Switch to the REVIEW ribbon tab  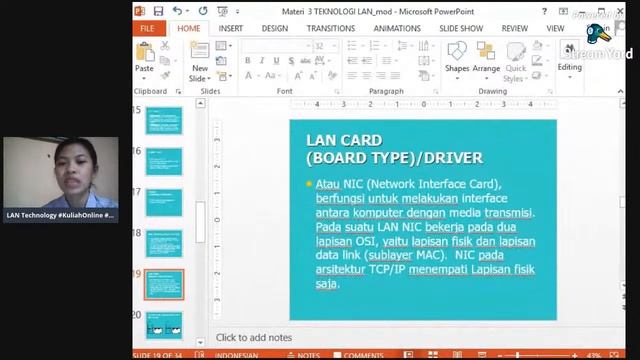[515, 29]
